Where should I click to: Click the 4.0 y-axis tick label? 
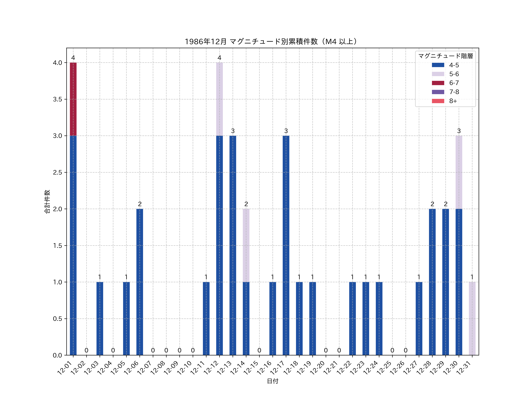coord(57,63)
